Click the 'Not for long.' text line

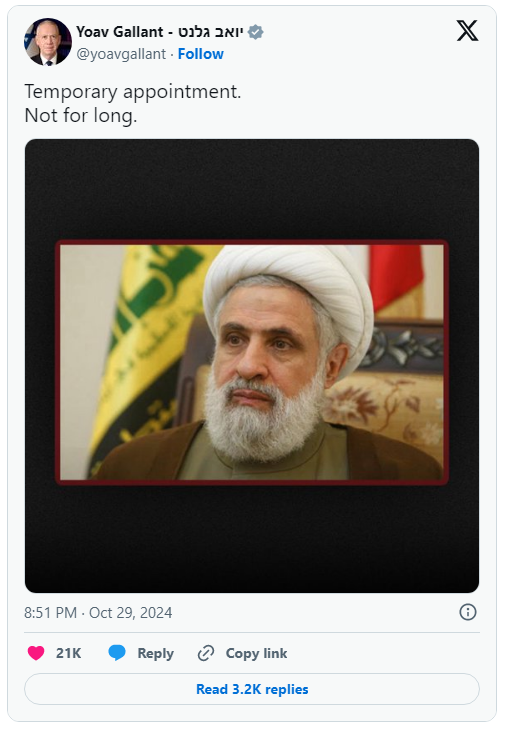pos(81,115)
